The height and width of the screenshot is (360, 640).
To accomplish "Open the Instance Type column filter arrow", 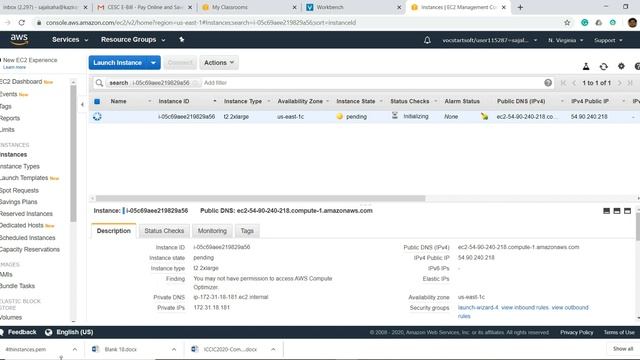I will tap(269, 101).
